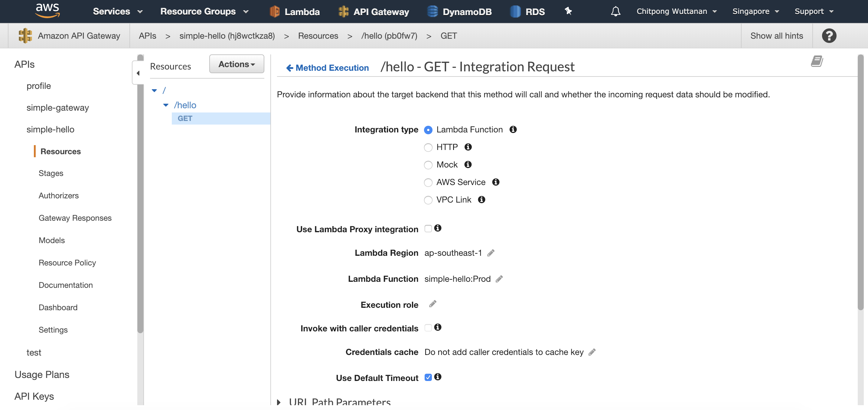Collapse the /hello resource tree node

[166, 105]
